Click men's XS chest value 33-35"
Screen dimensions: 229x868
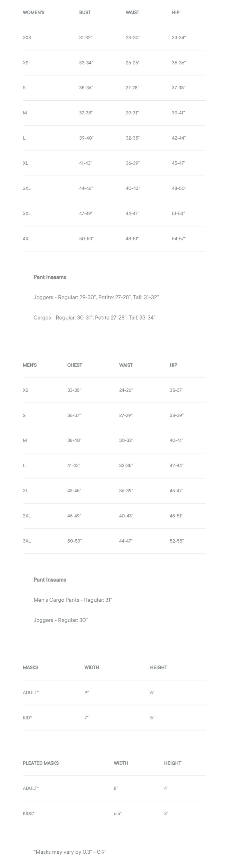[x=74, y=390]
